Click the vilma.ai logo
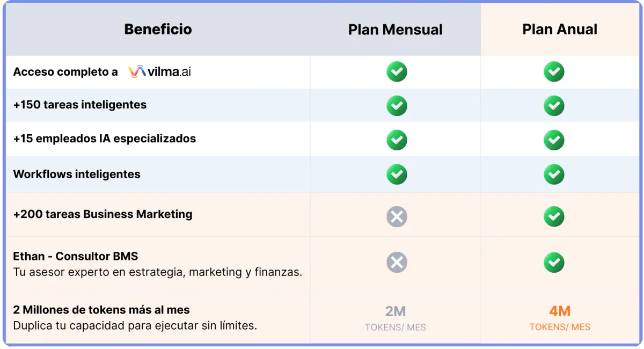The height and width of the screenshot is (349, 644). tap(160, 71)
